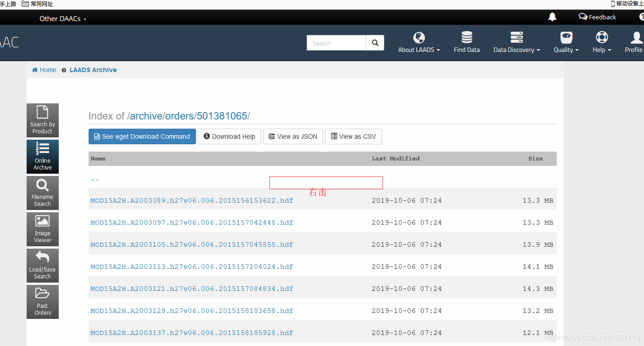This screenshot has height=346, width=644.
Task: Click the Name column header
Action: [x=98, y=159]
